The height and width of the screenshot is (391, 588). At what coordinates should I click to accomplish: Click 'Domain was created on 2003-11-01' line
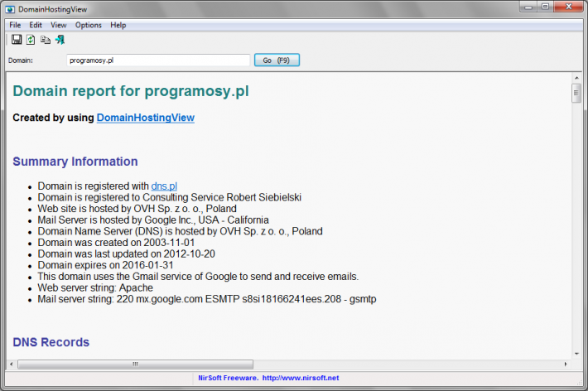(x=116, y=243)
